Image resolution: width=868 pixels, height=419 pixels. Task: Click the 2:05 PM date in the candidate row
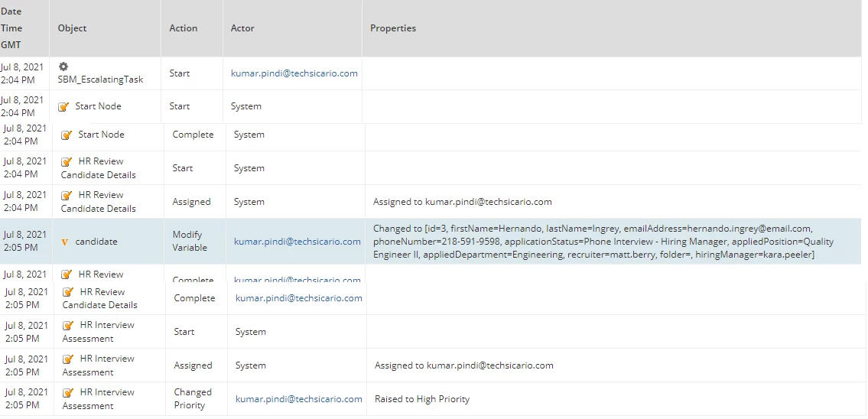coord(25,242)
